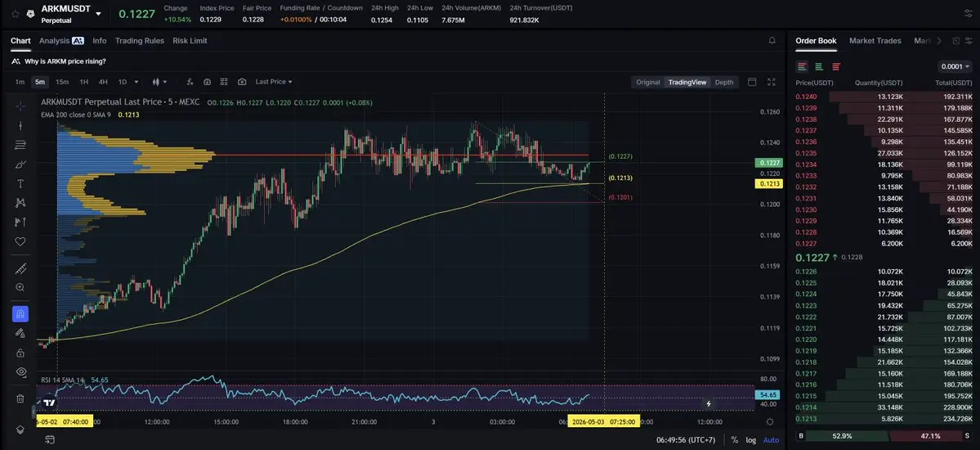
Task: Toggle the chart panel layout icon
Action: (752, 82)
